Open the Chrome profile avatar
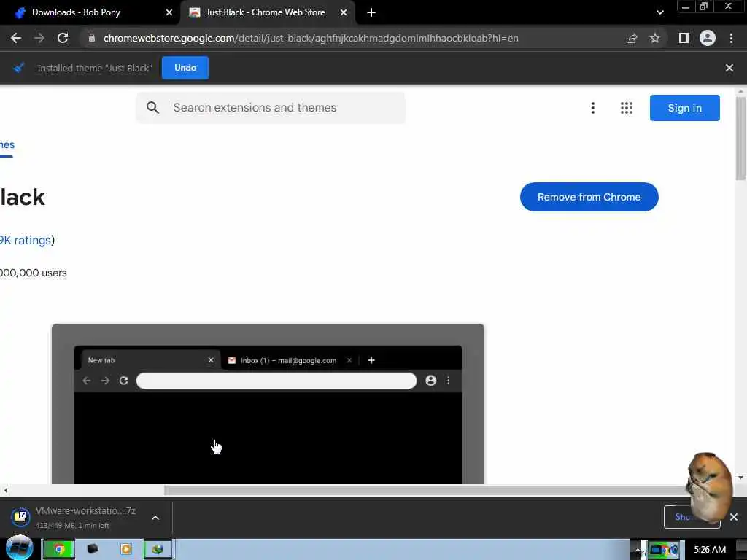Screen dimensions: 747x560 (708, 38)
